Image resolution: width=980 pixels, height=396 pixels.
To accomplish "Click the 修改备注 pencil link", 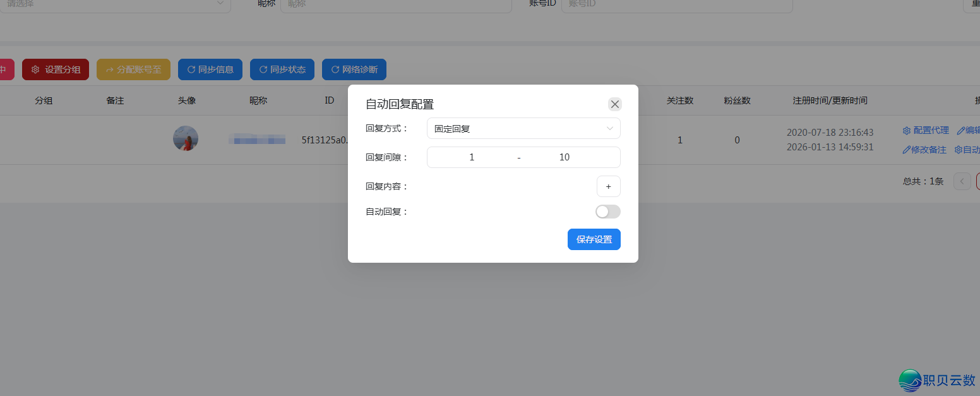I will point(924,150).
